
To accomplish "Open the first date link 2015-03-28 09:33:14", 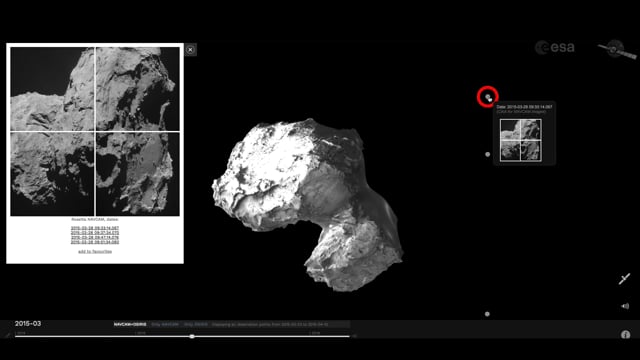I will 95,228.
